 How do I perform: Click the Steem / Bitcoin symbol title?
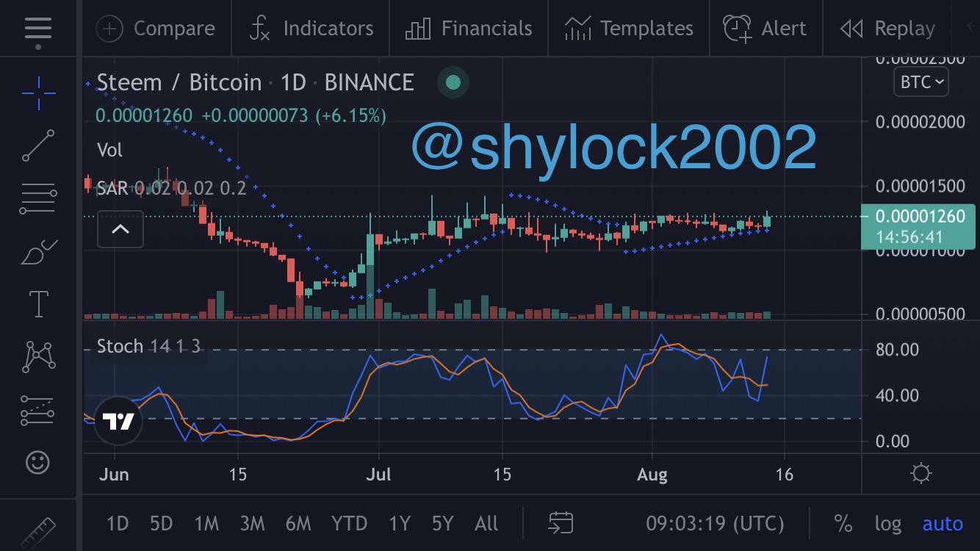(179, 82)
